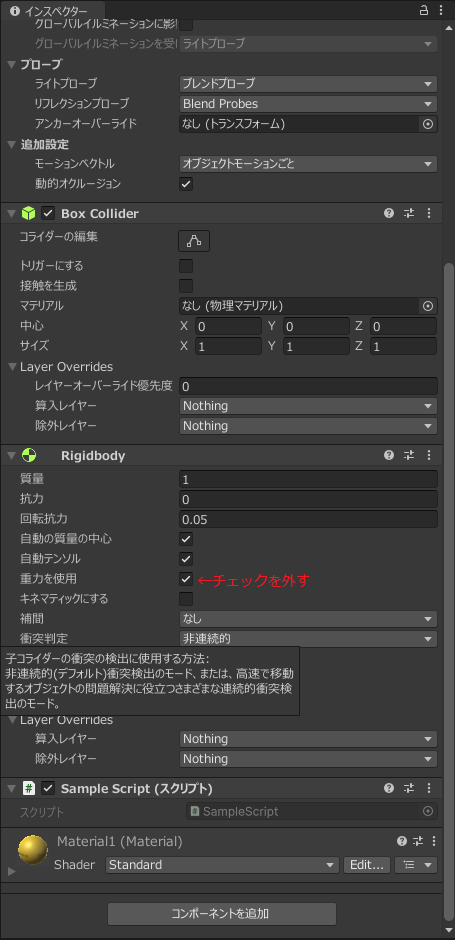Uncheck the 自動テンソル checkbox

186,559
